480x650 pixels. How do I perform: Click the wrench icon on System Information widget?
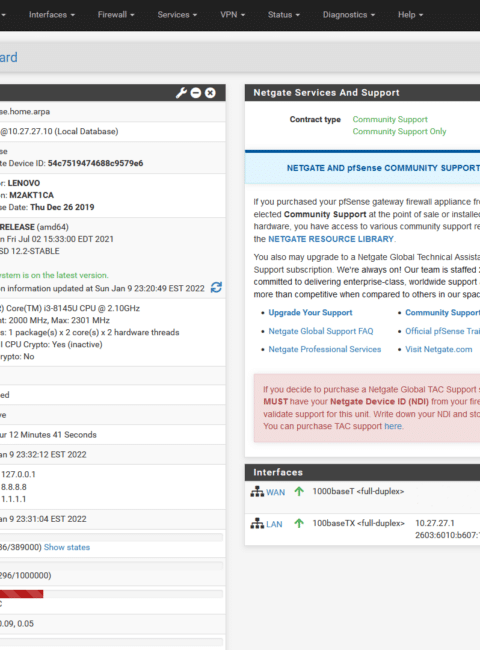(181, 93)
